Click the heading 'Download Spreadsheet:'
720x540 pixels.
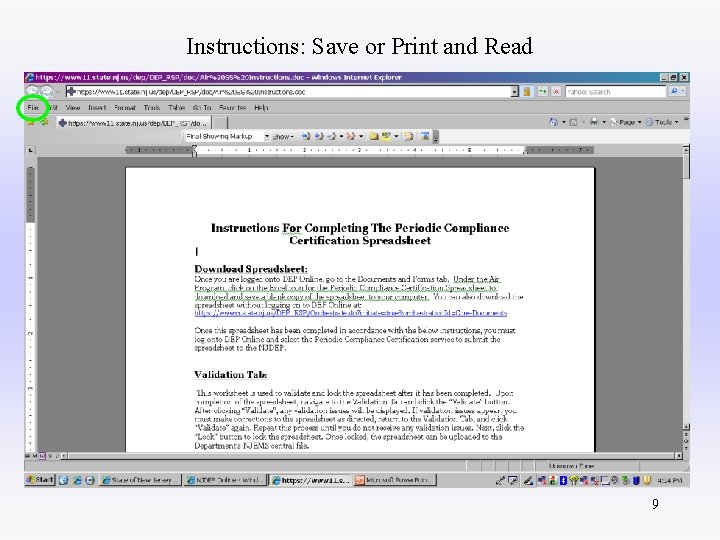pos(251,269)
